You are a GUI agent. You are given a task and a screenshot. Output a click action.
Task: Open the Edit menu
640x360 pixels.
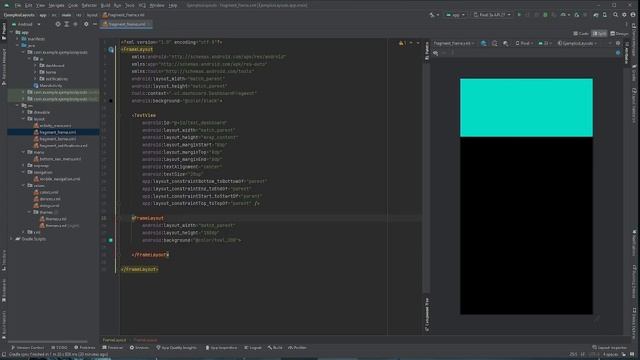tap(29, 5)
